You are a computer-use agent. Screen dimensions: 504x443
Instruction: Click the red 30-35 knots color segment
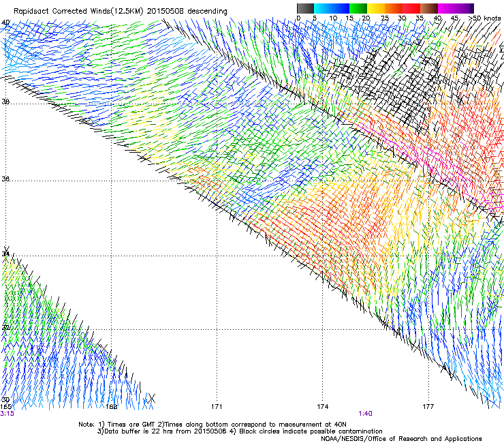pos(411,8)
